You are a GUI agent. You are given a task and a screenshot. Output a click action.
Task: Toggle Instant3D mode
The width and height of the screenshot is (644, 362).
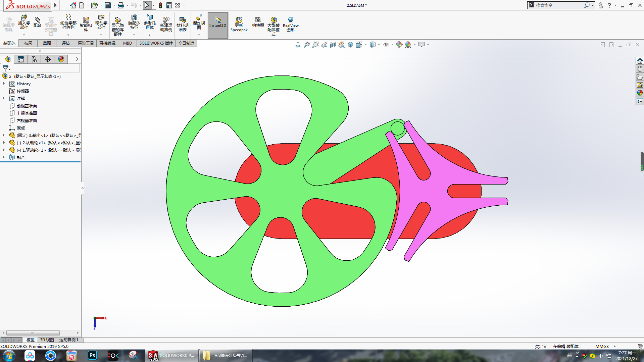pos(217,25)
